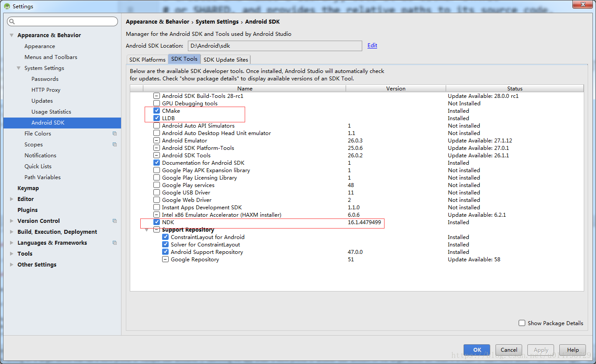Toggle Intel x86 Emulator Accelerator checkbox
596x364 pixels.
156,215
